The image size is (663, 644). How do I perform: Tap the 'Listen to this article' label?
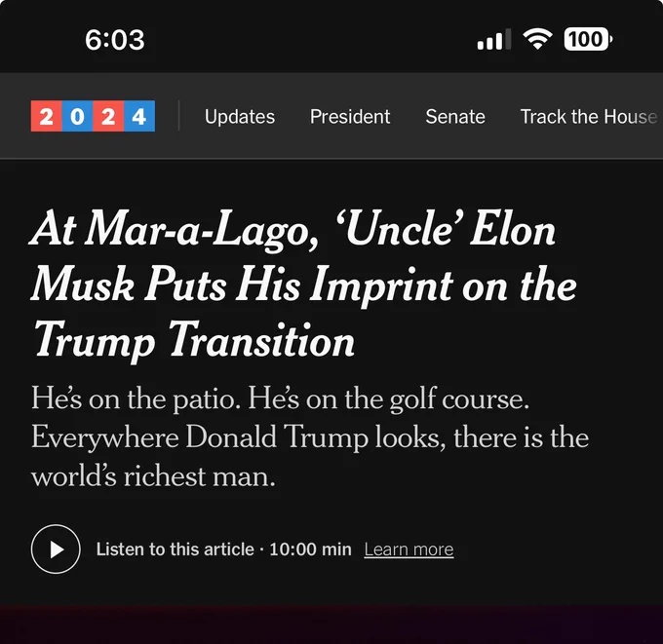point(175,549)
